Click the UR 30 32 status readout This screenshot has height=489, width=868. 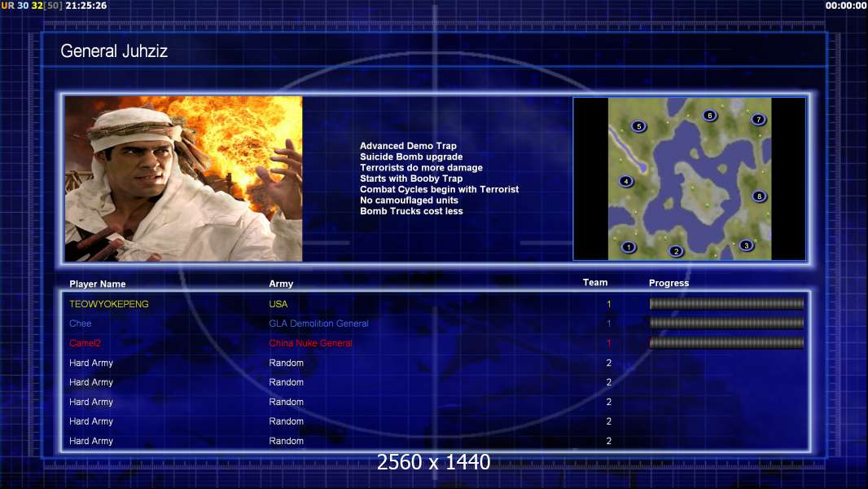coord(22,6)
